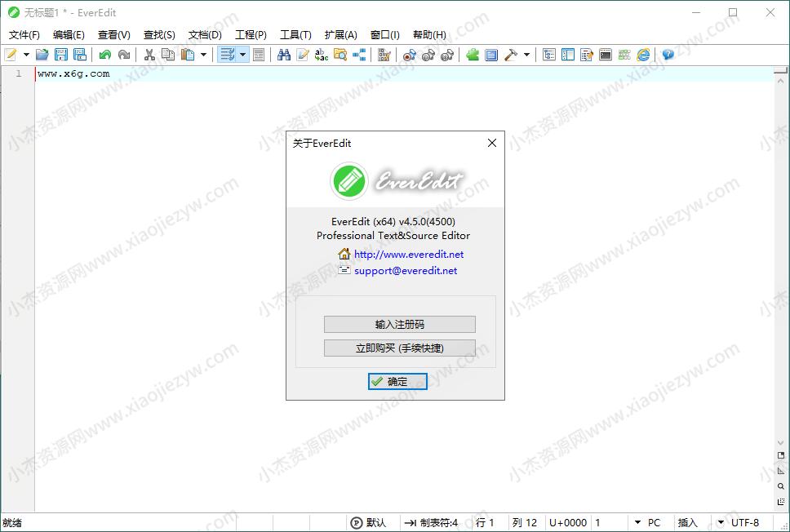Click the page-with-pencil toolbar icon
Screen dimensions: 790x532
click(303, 55)
